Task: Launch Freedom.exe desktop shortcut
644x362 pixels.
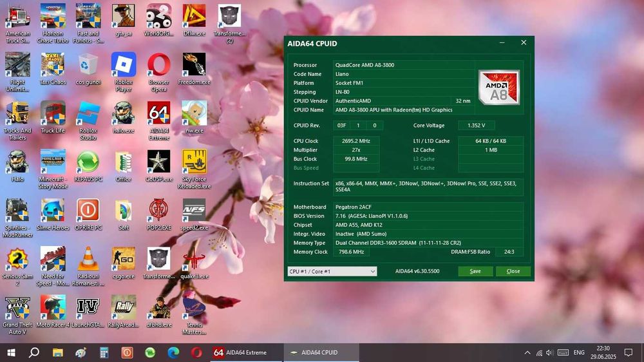Action: 194,69
